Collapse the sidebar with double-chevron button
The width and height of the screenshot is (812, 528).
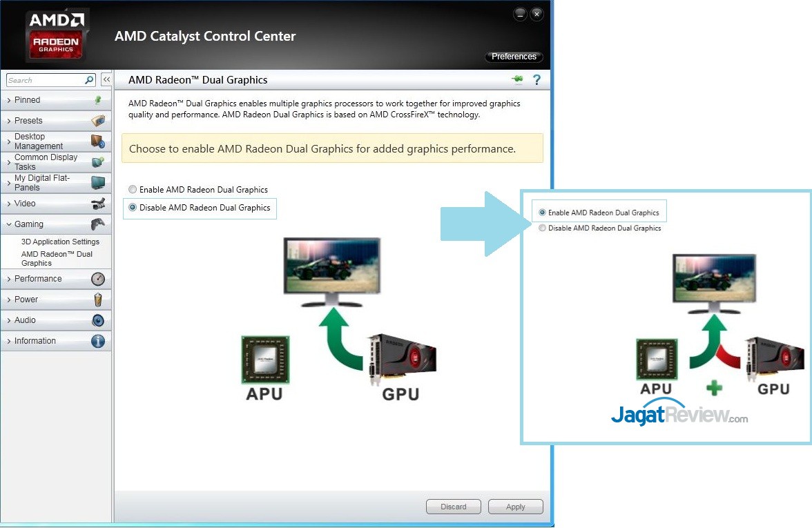click(x=106, y=80)
